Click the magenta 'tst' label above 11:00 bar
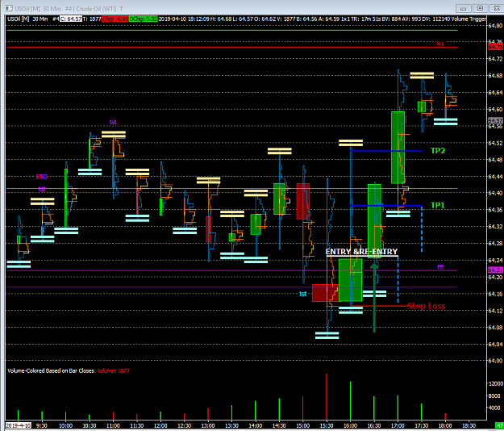 pyautogui.click(x=113, y=122)
